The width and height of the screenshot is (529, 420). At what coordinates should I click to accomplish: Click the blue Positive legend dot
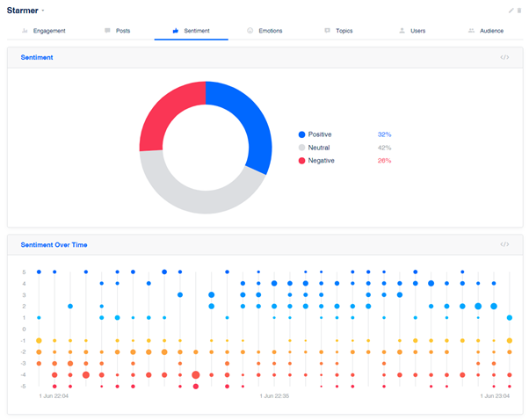coord(301,134)
